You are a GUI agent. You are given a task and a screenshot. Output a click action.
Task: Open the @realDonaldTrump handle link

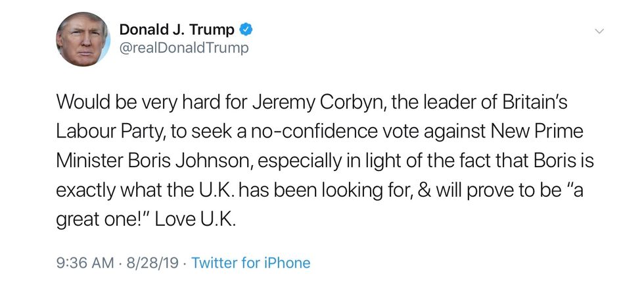183,48
